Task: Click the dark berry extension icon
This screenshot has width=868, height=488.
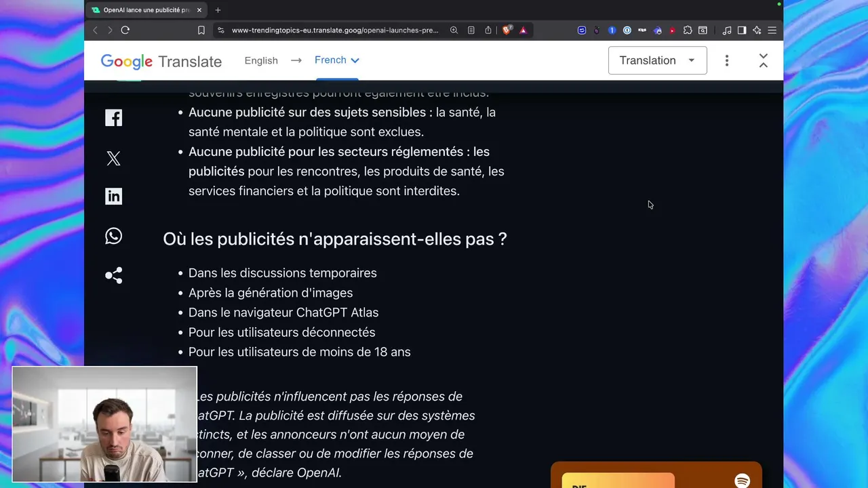Action: tap(597, 30)
